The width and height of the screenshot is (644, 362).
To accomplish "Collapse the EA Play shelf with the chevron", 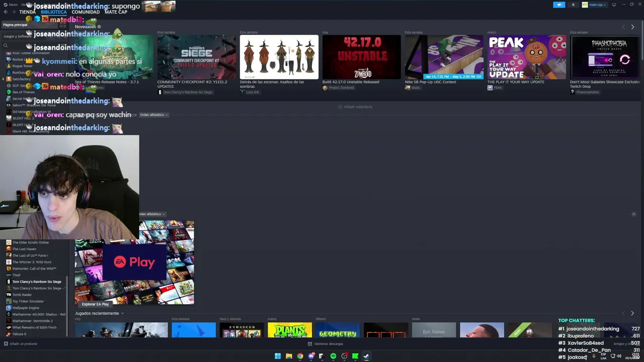I will tap(633, 214).
